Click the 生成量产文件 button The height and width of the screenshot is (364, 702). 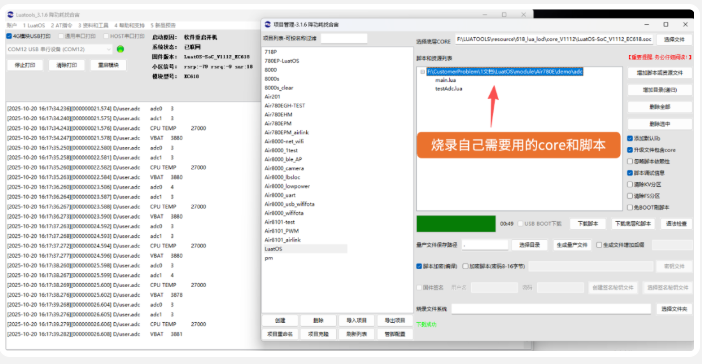click(x=572, y=245)
